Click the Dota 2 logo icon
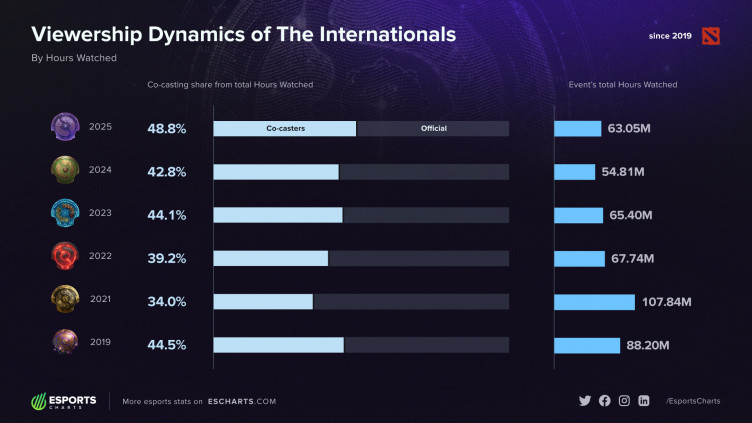Image resolution: width=752 pixels, height=423 pixels. click(x=711, y=36)
